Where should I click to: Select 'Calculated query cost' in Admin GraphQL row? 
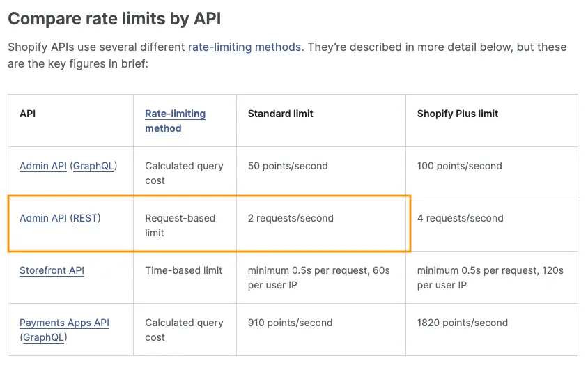point(185,173)
